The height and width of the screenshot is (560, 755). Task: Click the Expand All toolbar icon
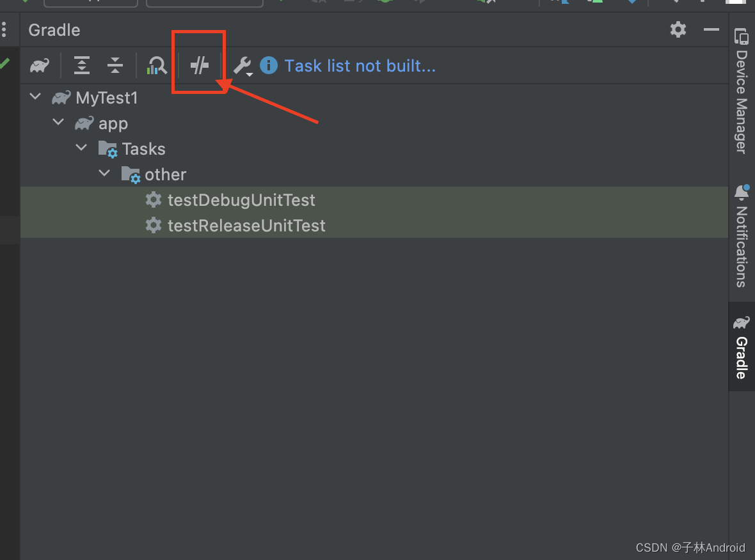pos(82,66)
